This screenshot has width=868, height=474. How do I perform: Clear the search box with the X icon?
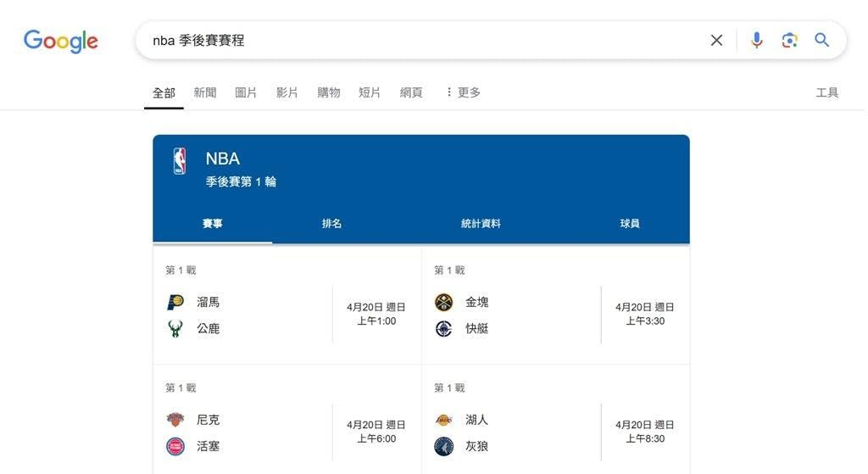(x=716, y=40)
